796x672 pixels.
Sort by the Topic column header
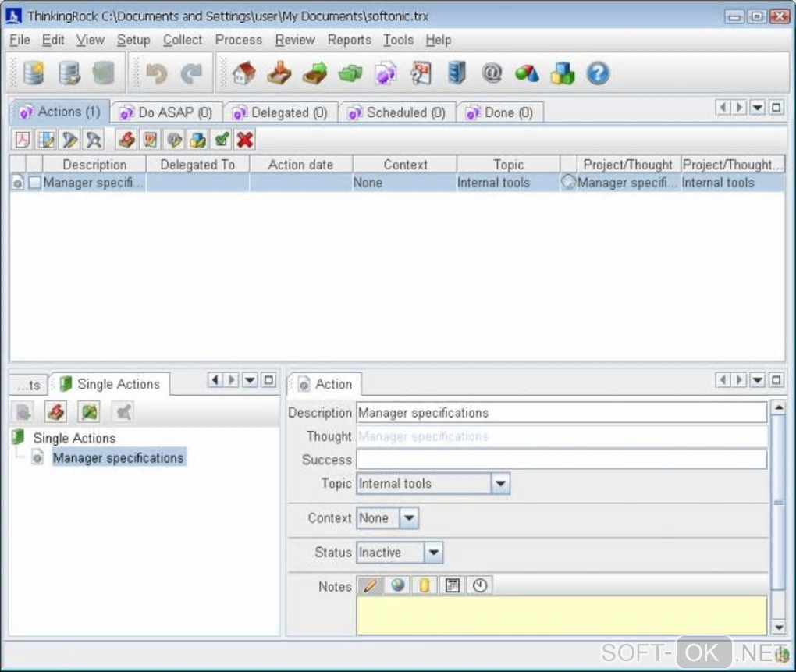508,165
